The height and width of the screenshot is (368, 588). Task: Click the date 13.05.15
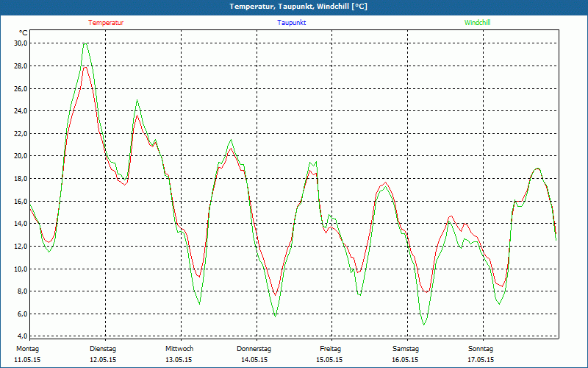click(x=179, y=360)
